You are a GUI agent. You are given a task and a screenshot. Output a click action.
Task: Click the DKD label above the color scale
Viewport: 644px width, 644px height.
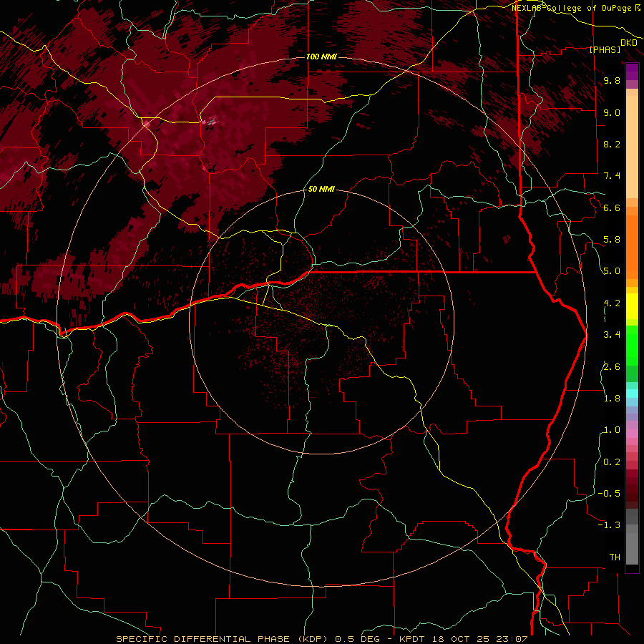[628, 43]
